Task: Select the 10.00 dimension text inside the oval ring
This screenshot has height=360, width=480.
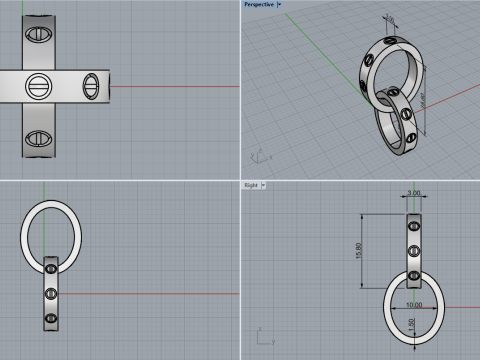Action: [414, 305]
